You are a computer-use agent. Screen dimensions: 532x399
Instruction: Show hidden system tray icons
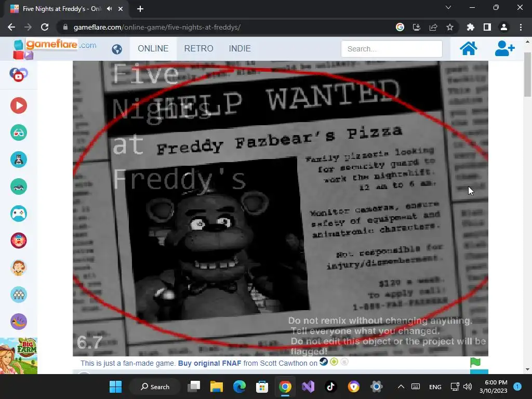pos(401,387)
